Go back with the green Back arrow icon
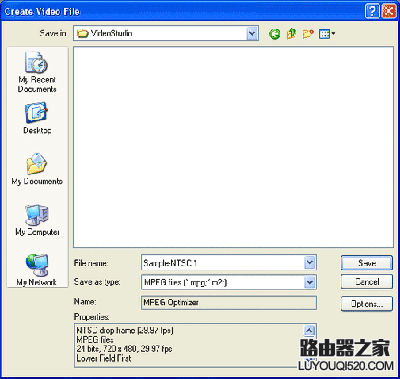 click(x=275, y=34)
